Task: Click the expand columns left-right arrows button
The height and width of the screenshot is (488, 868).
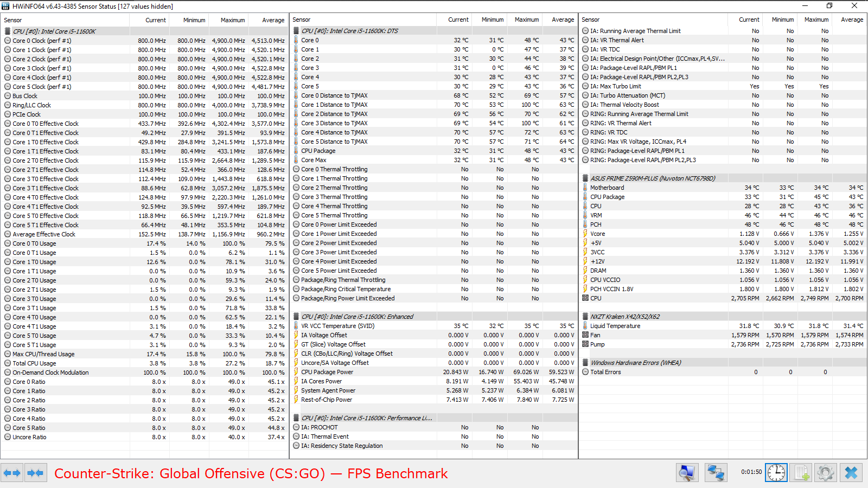Action: pyautogui.click(x=12, y=473)
